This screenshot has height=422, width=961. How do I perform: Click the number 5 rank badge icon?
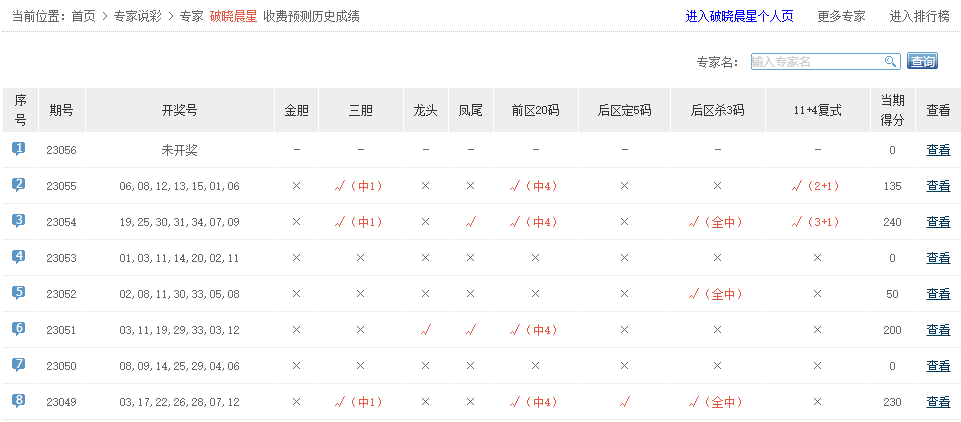19,293
